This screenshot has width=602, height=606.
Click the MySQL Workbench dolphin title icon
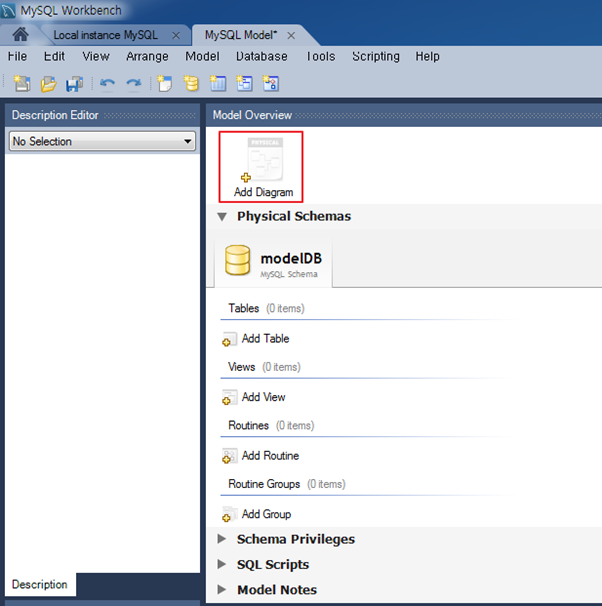[8, 10]
